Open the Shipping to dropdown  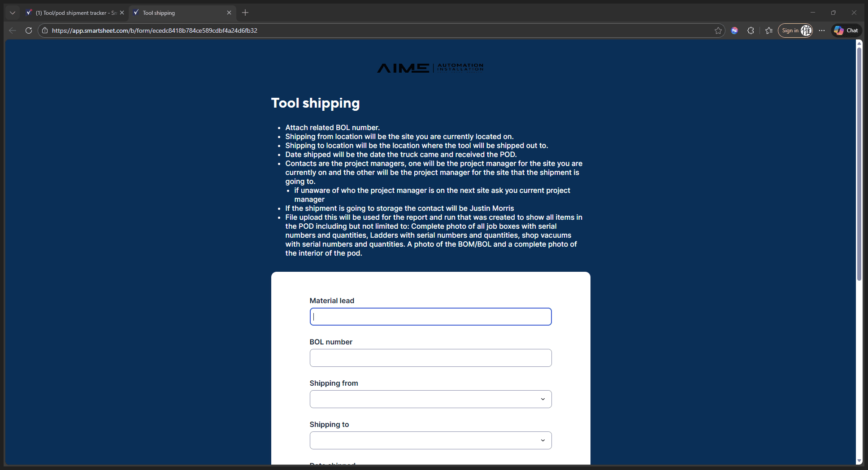[430, 440]
